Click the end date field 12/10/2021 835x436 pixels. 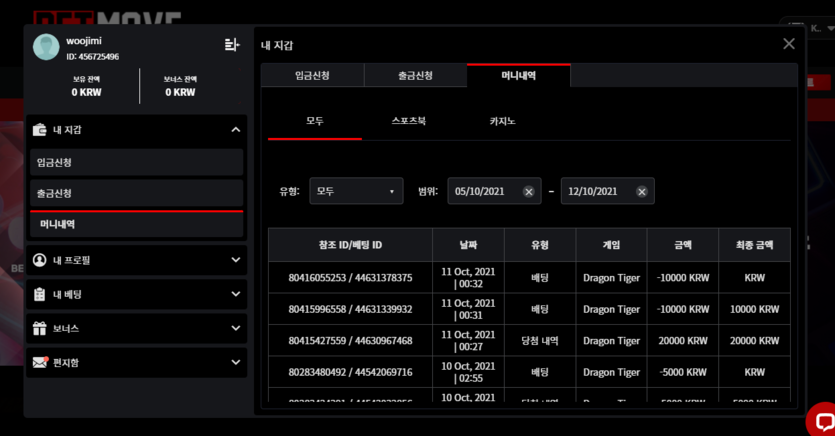pos(608,191)
